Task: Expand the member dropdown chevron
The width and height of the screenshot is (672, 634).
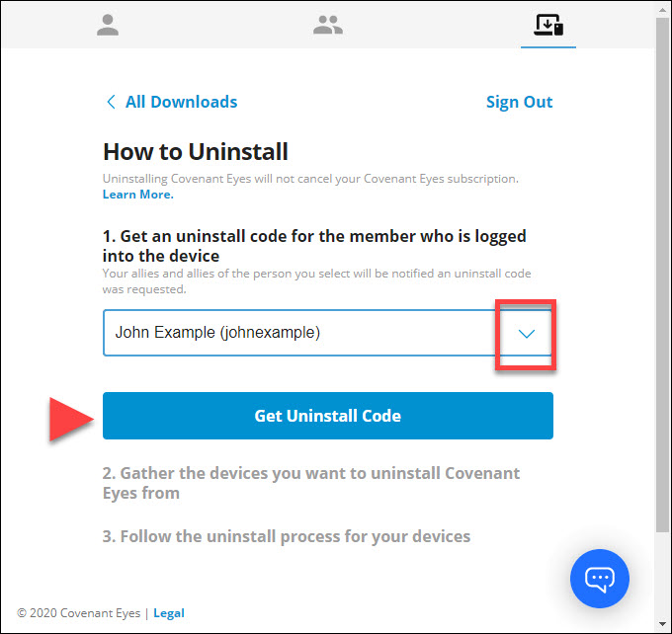Action: coord(527,333)
